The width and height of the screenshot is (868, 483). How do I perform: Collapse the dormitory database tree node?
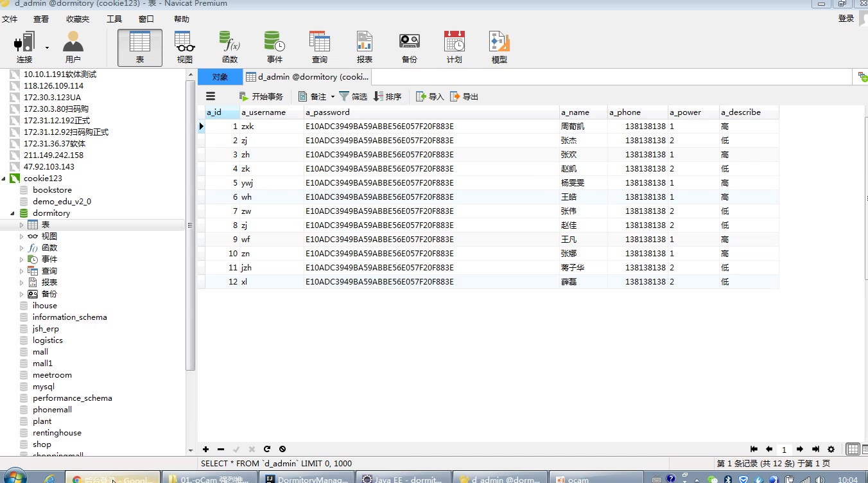(x=13, y=213)
